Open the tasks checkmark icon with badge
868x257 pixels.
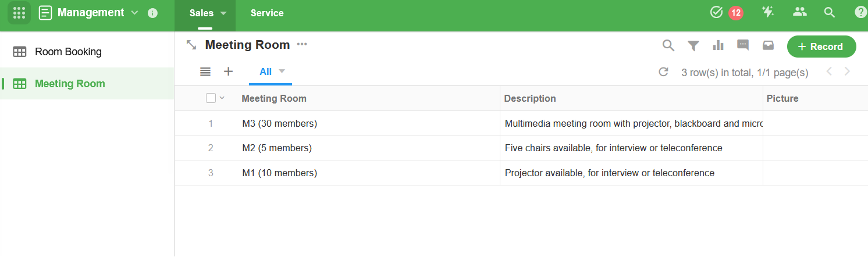pos(717,12)
